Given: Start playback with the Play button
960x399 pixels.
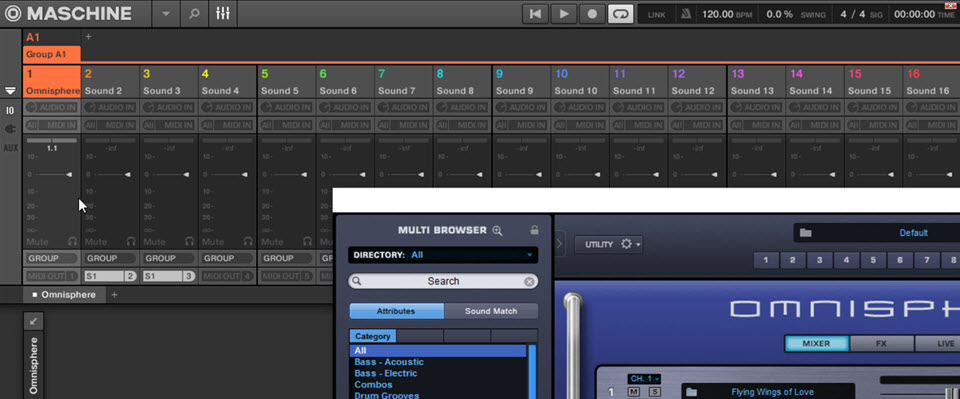Looking at the screenshot, I should click(564, 14).
